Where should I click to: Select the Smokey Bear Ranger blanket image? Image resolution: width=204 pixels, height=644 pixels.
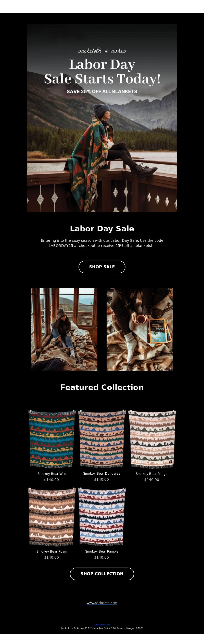(x=152, y=439)
